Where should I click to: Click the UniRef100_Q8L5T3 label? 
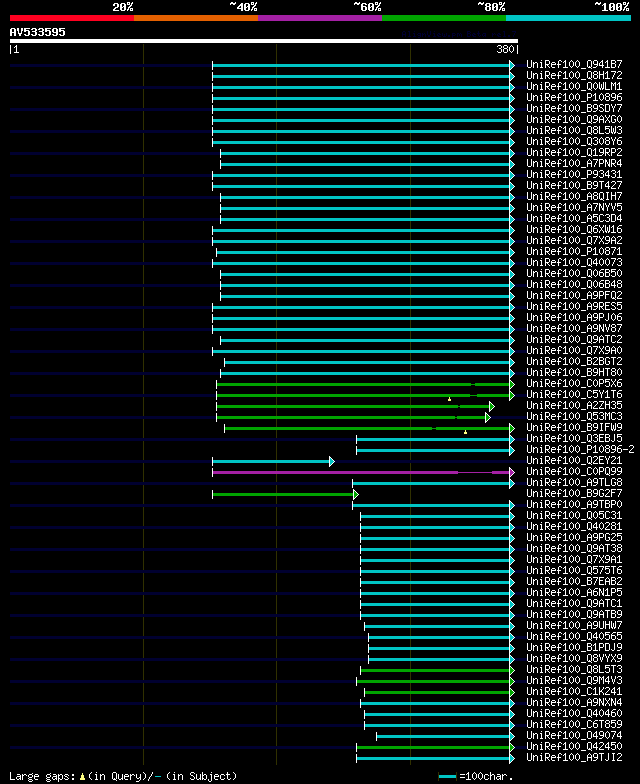click(x=574, y=670)
